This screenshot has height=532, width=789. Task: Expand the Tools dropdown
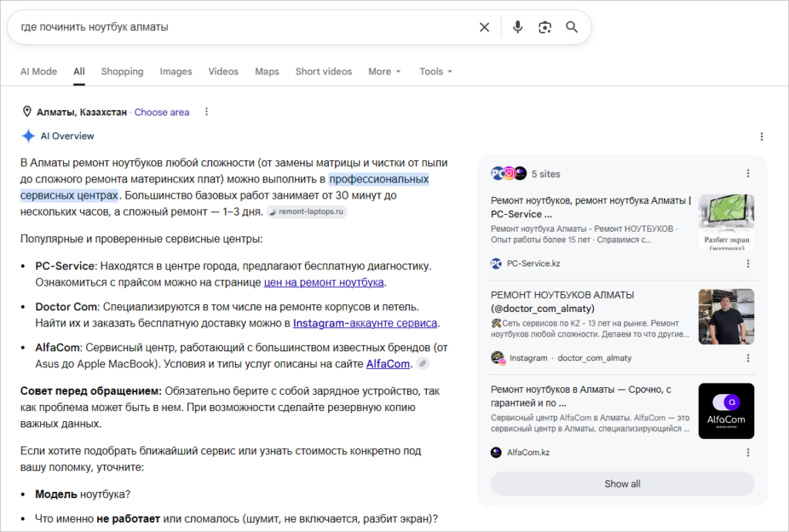(x=436, y=72)
